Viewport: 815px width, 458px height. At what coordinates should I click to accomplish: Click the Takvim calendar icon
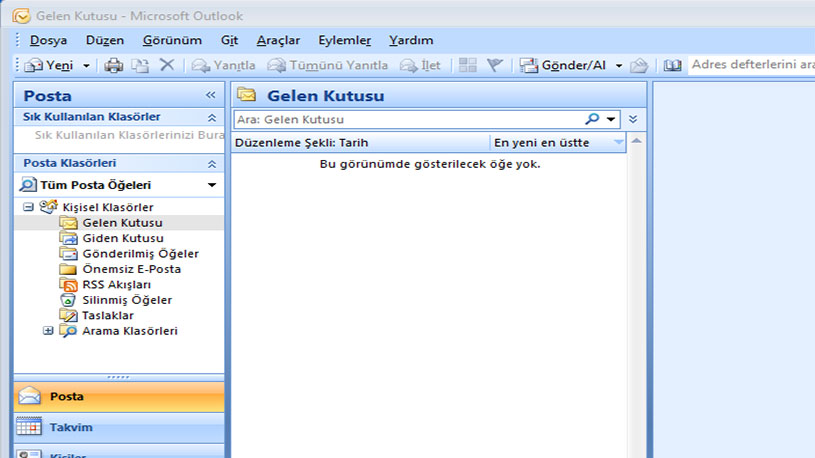point(29,427)
